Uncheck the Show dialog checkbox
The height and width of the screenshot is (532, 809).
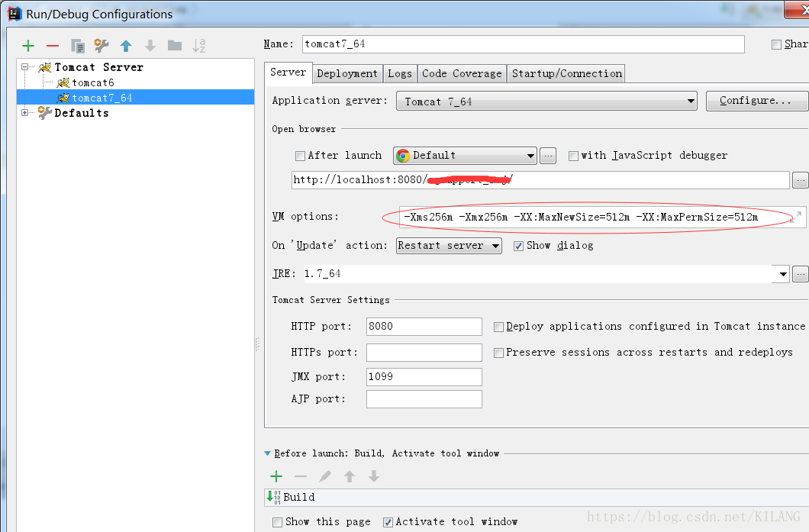coord(518,246)
